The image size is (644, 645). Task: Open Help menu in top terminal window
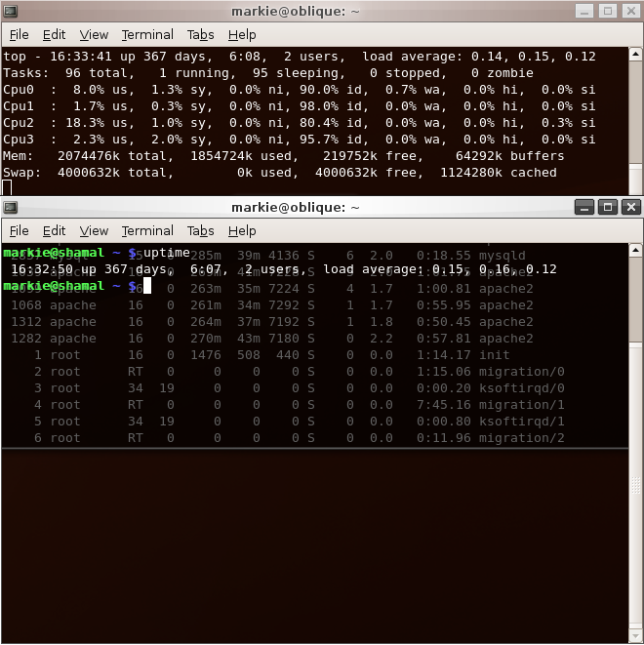click(242, 35)
